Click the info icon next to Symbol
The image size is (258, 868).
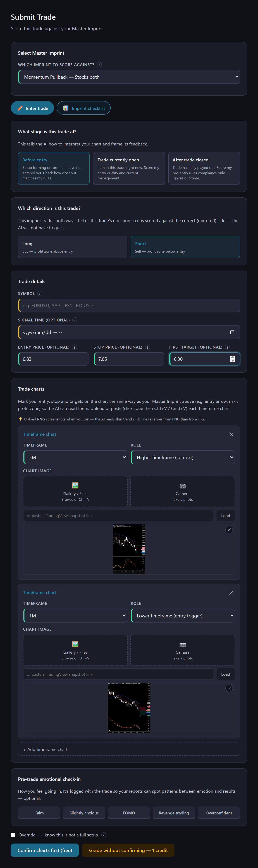point(40,293)
